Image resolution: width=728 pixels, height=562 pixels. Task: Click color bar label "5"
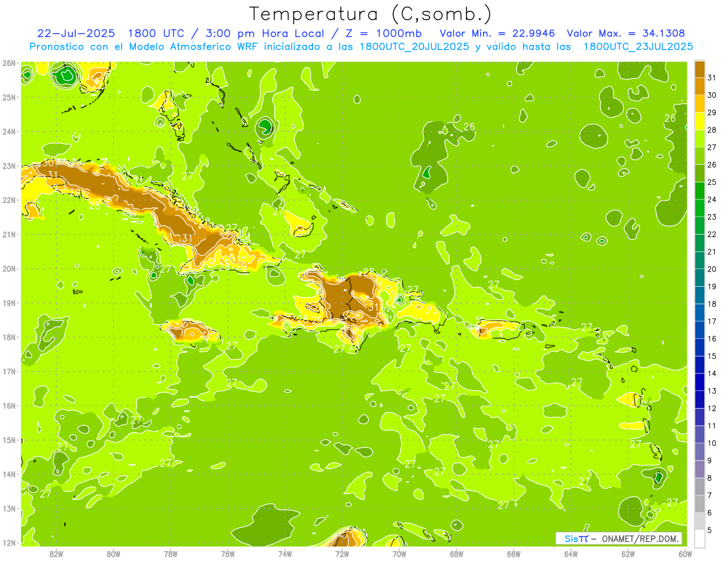[710, 530]
